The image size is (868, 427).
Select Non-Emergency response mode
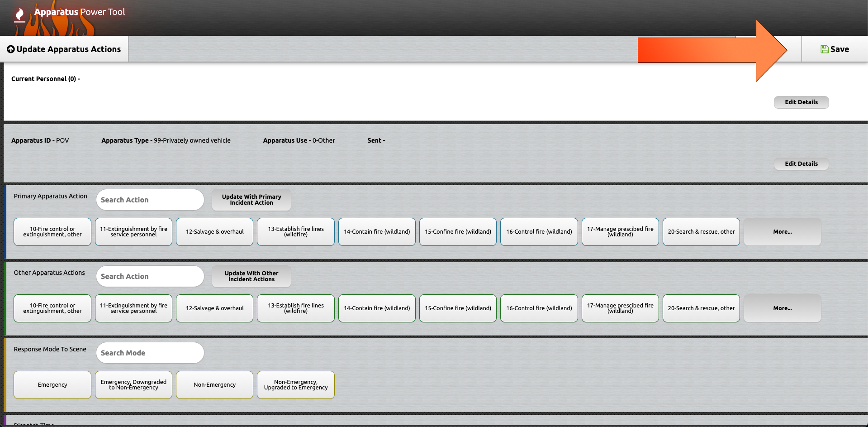tap(214, 385)
